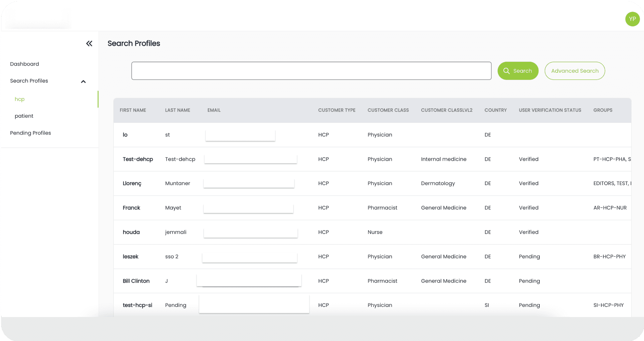
Task: Click General Medicine in Franck's row
Action: 444,208
